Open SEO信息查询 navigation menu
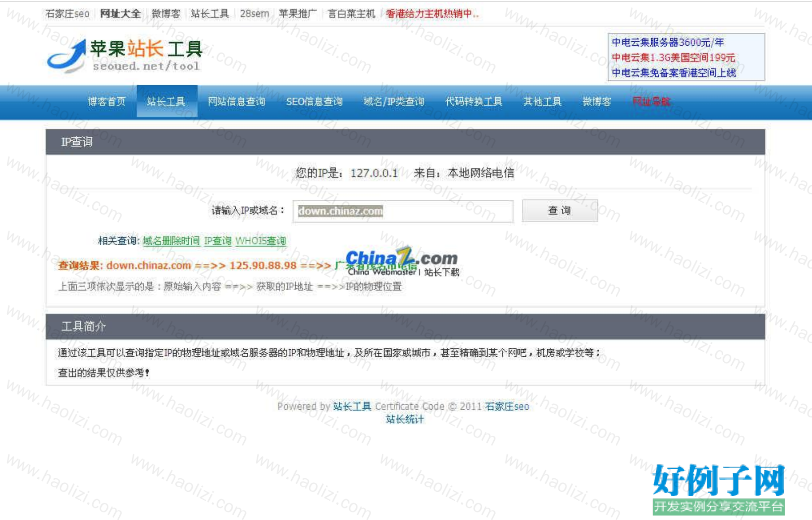The image size is (812, 520). (x=314, y=102)
